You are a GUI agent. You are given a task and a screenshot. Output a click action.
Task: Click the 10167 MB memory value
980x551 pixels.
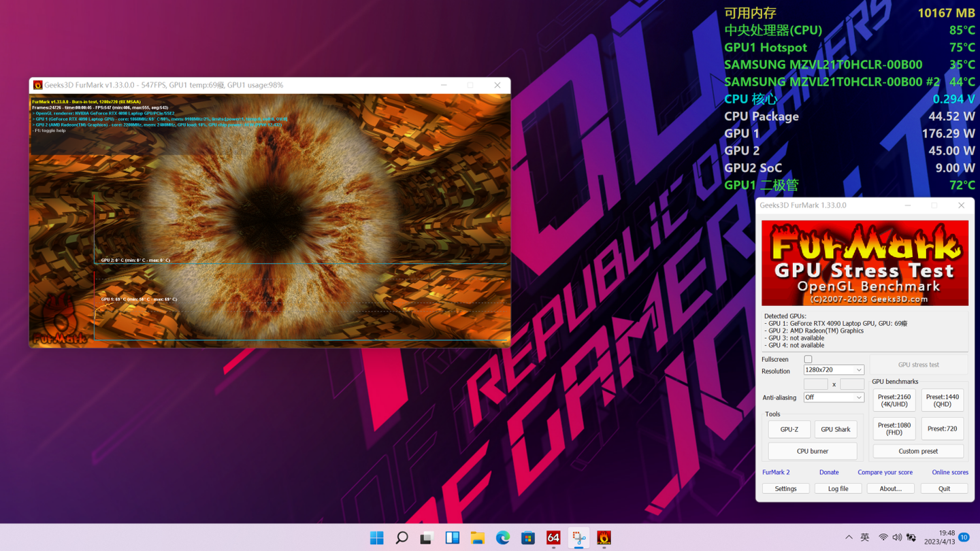946,13
